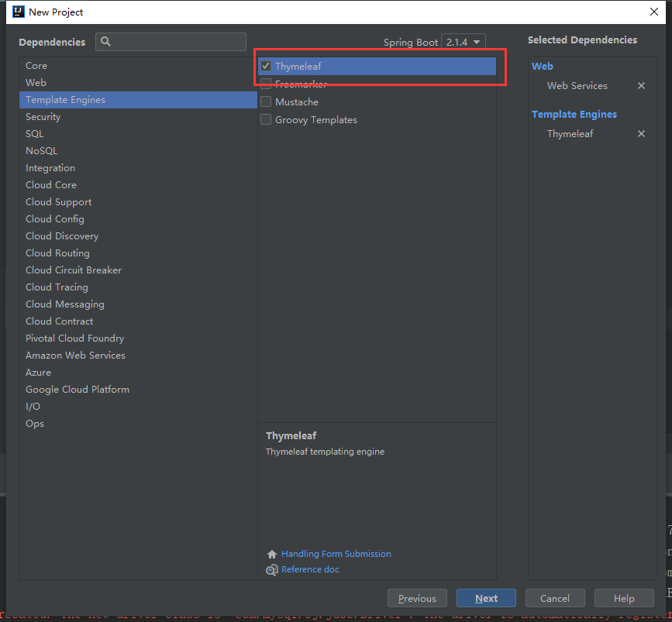Click the Web heading in Selected Dependencies
Screen dimensions: 672x622
click(542, 67)
